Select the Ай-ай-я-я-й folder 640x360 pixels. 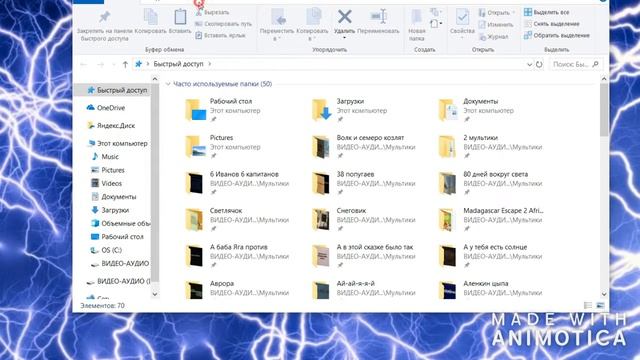364,289
